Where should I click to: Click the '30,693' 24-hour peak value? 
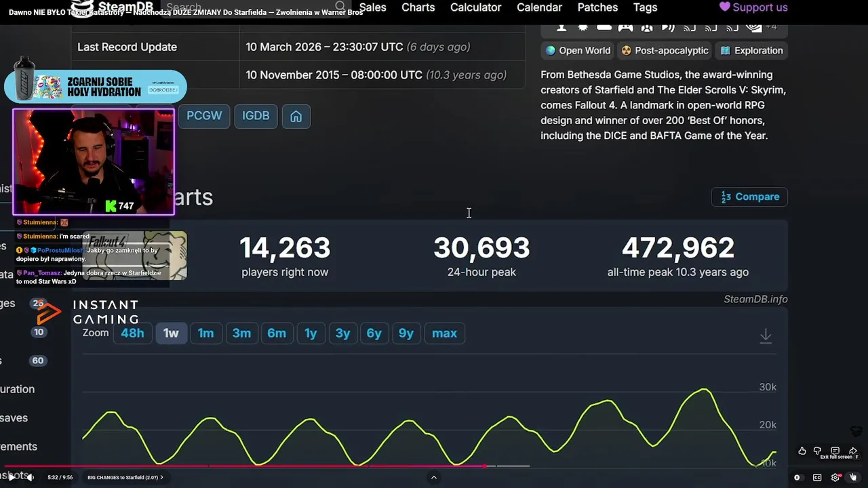point(481,248)
